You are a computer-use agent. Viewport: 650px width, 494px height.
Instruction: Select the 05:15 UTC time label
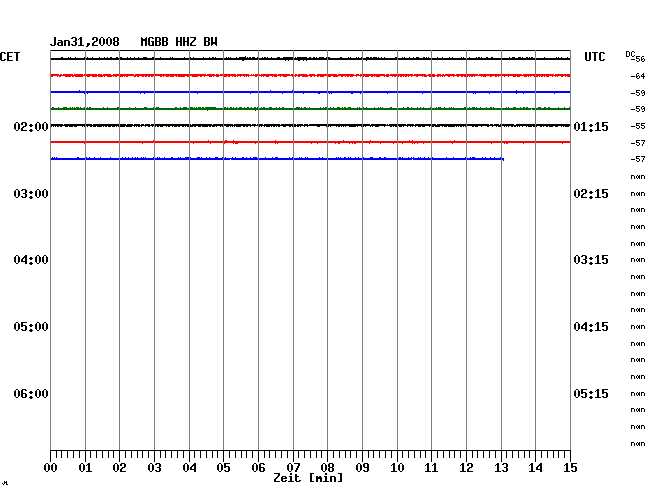point(591,393)
